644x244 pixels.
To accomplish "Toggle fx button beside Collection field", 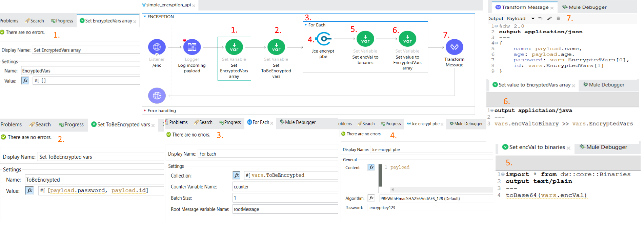I will (237, 175).
